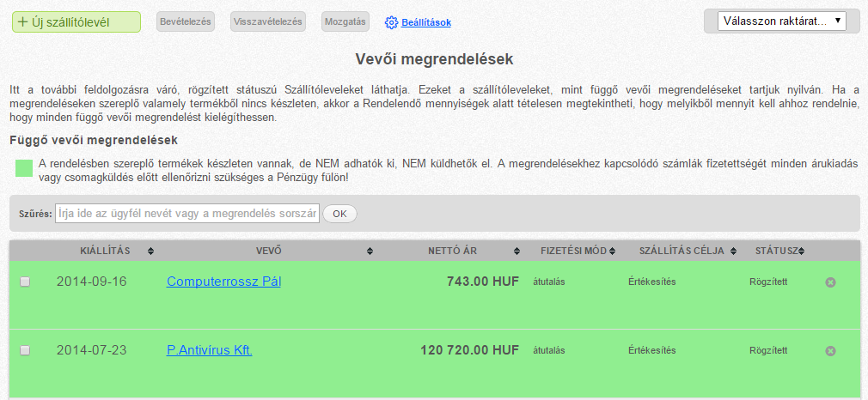Remove the P.Antivírus Kft. order via its X icon
This screenshot has height=400, width=868.
point(830,351)
